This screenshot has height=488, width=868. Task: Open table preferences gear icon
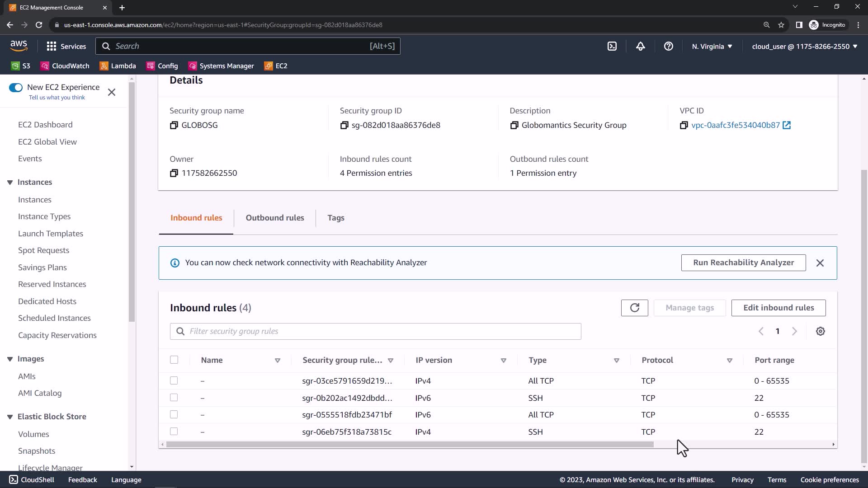[x=820, y=331]
